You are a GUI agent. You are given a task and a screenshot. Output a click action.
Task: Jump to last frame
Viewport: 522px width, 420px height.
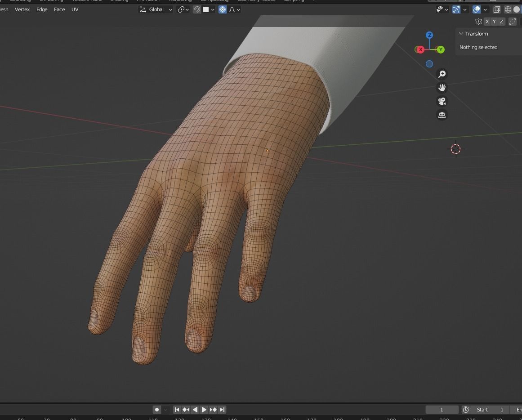coord(222,409)
